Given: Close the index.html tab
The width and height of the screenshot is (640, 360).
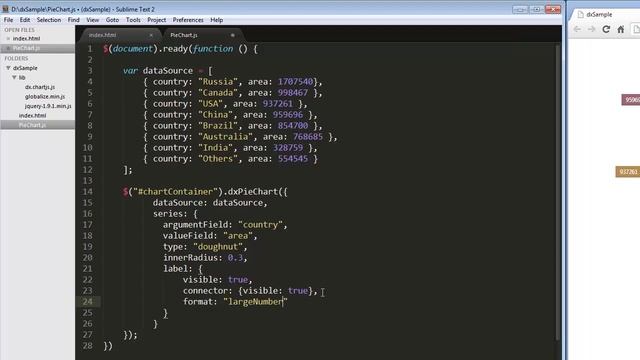Looking at the screenshot, I should tap(151, 35).
